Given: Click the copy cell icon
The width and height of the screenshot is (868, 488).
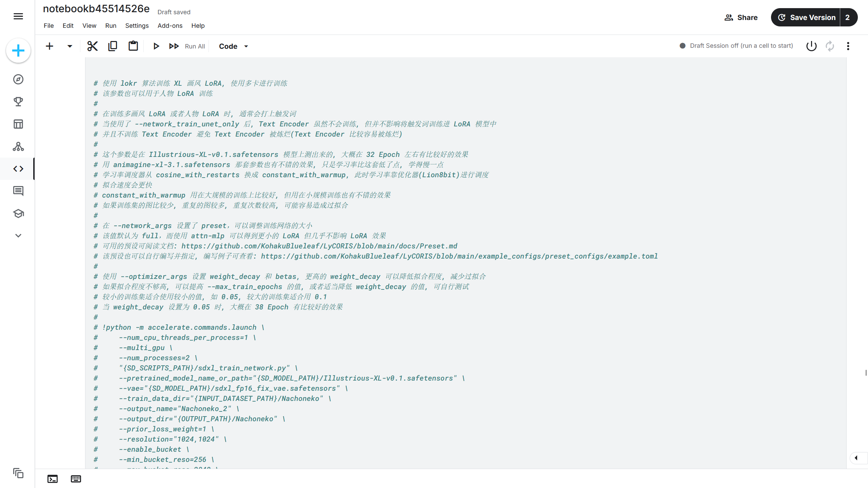Looking at the screenshot, I should point(113,46).
